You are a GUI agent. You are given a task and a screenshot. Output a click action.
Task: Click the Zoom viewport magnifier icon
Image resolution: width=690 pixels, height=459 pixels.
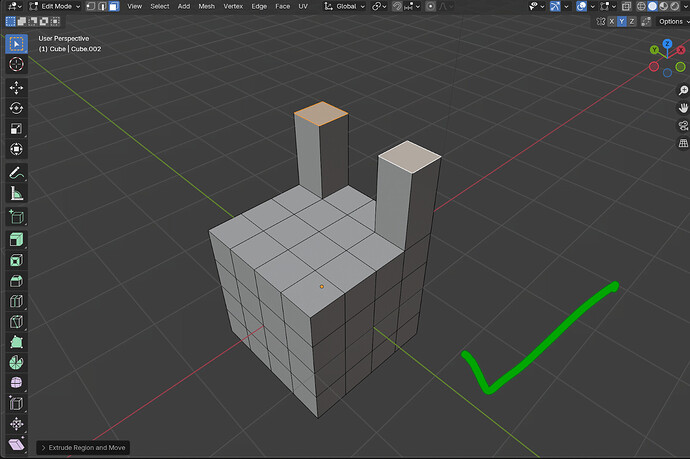[x=683, y=90]
